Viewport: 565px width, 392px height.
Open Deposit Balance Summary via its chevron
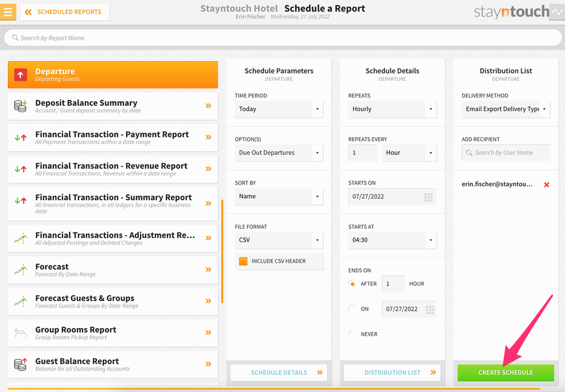208,106
